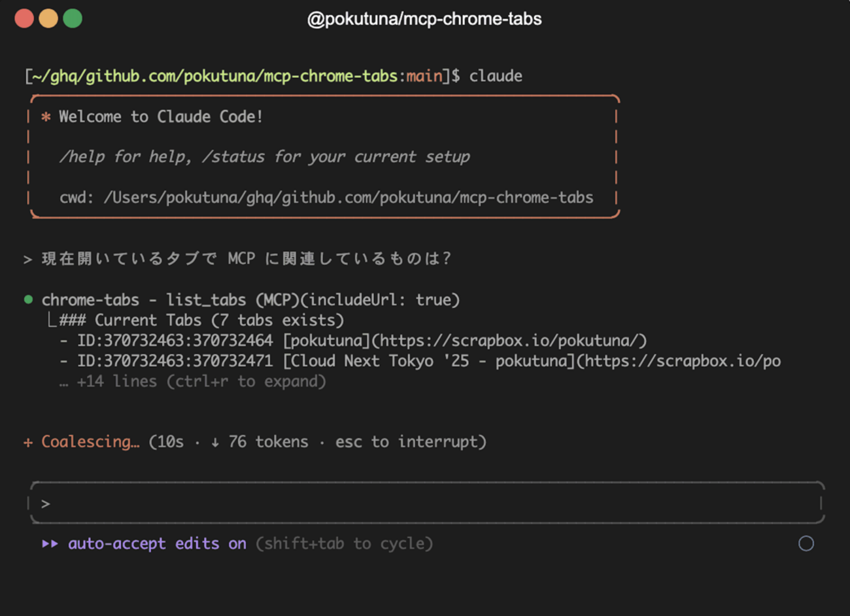Click the '>' prompt symbol in input box
Viewport: 850px width, 616px height.
click(46, 504)
